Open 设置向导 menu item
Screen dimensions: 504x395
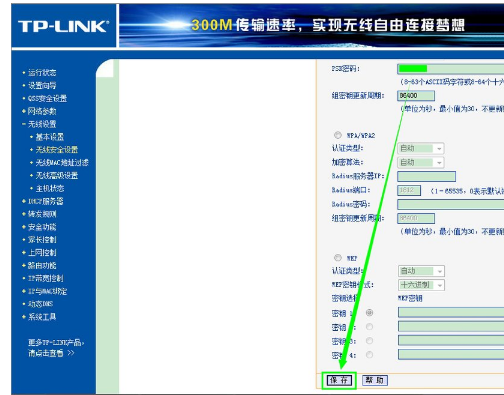[42, 85]
